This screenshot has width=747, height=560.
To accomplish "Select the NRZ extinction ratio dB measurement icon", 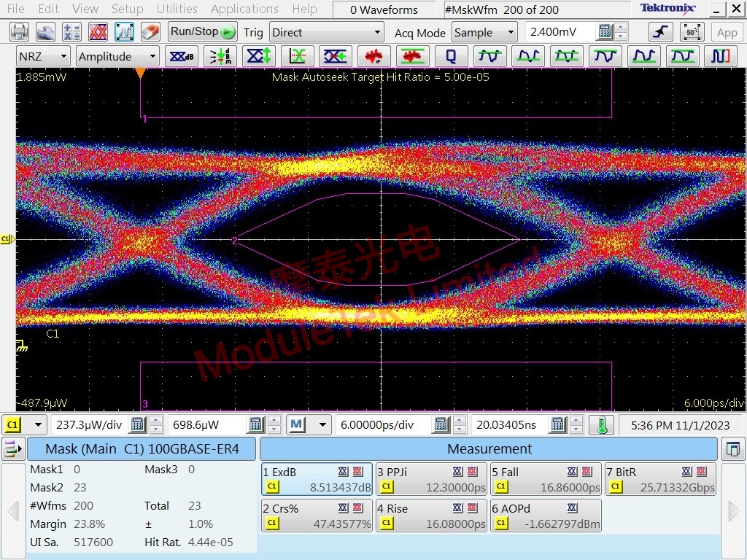I will [182, 56].
